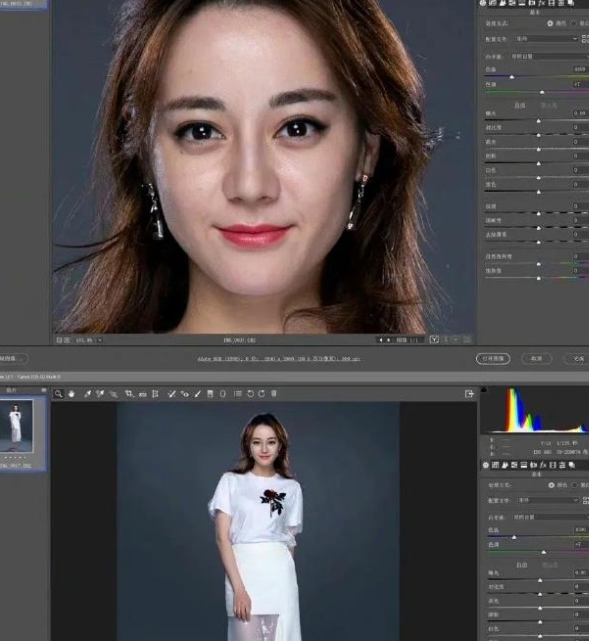Open the profile dropdown in lower Basic panel
This screenshot has width=589, height=641.
[x=548, y=500]
